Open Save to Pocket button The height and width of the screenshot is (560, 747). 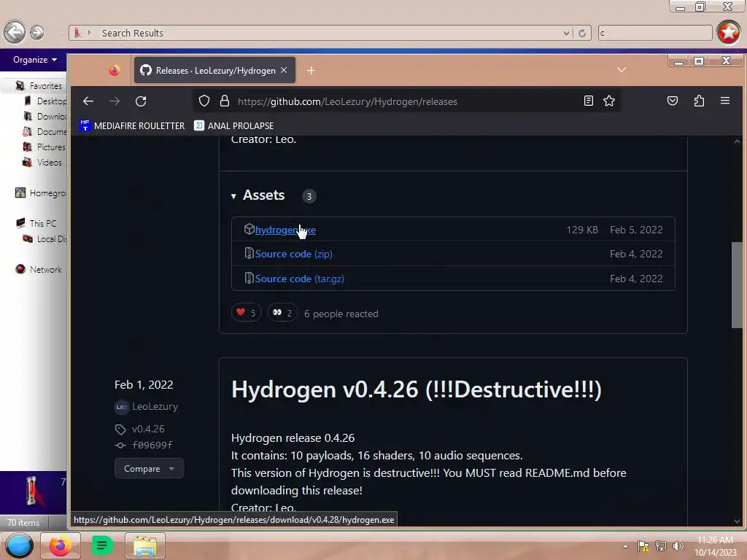(672, 101)
